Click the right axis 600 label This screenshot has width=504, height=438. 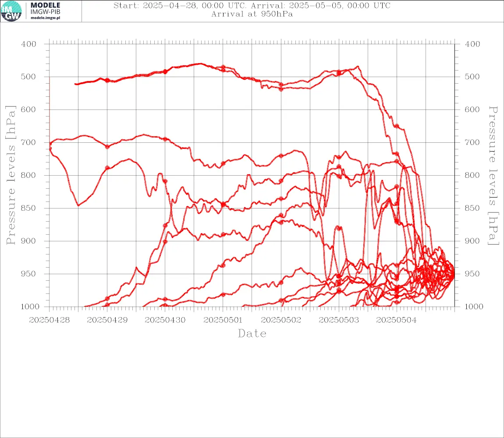click(472, 109)
